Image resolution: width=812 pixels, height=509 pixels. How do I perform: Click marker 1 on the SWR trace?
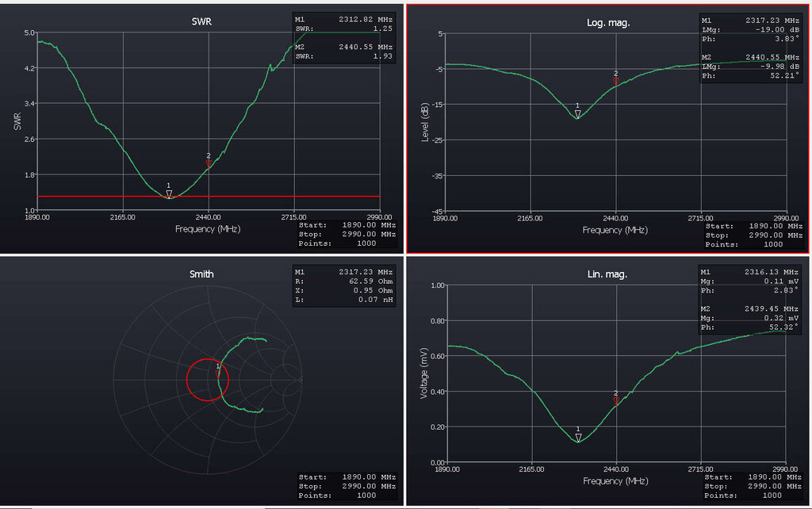[169, 193]
